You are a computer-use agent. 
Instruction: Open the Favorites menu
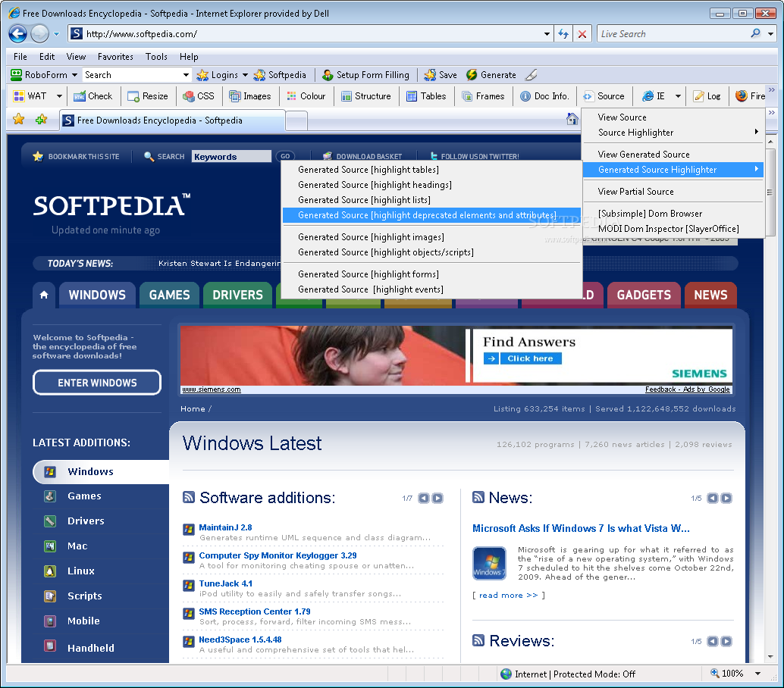115,57
